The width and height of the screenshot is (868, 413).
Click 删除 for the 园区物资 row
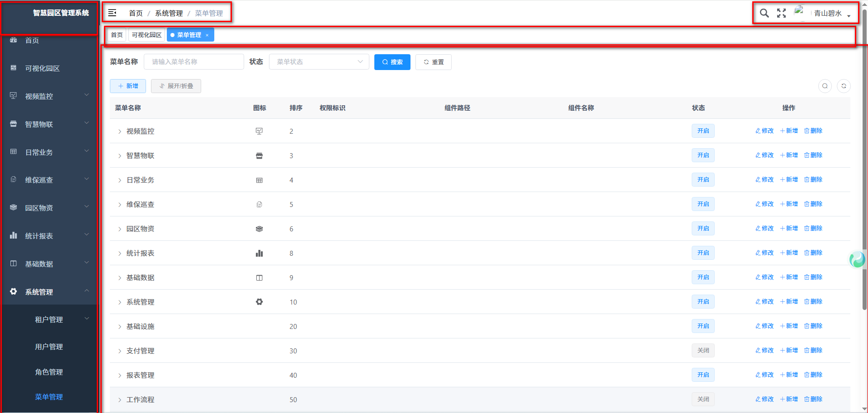(813, 229)
